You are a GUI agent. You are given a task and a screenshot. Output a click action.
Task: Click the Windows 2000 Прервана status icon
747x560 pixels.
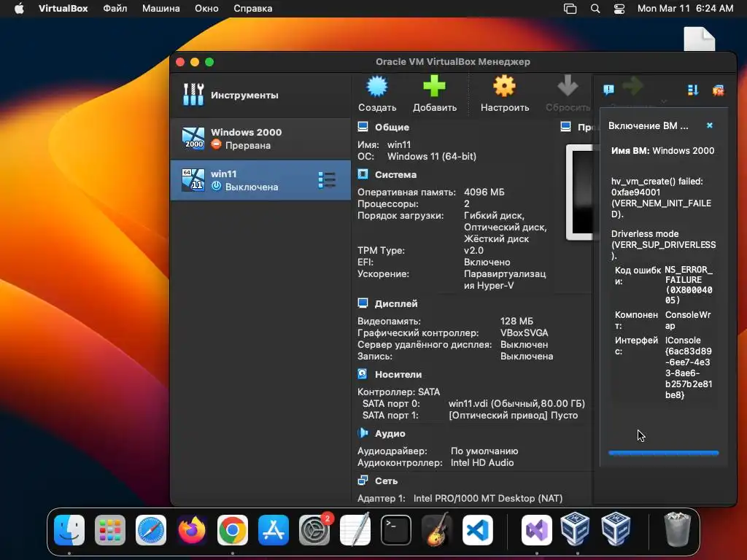[x=216, y=144]
